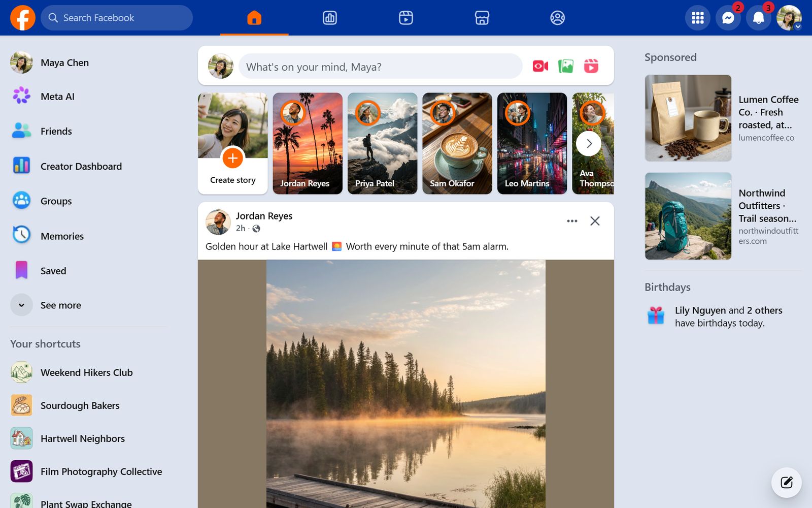
Task: View Sam Okafor's story
Action: [457, 143]
